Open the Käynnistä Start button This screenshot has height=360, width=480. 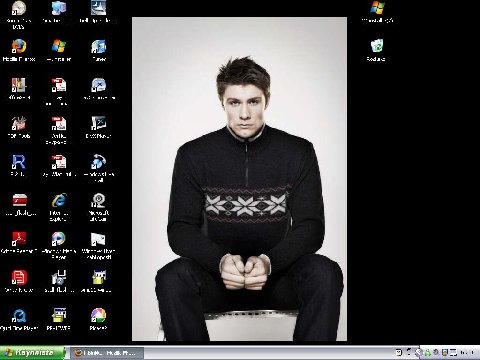click(33, 353)
